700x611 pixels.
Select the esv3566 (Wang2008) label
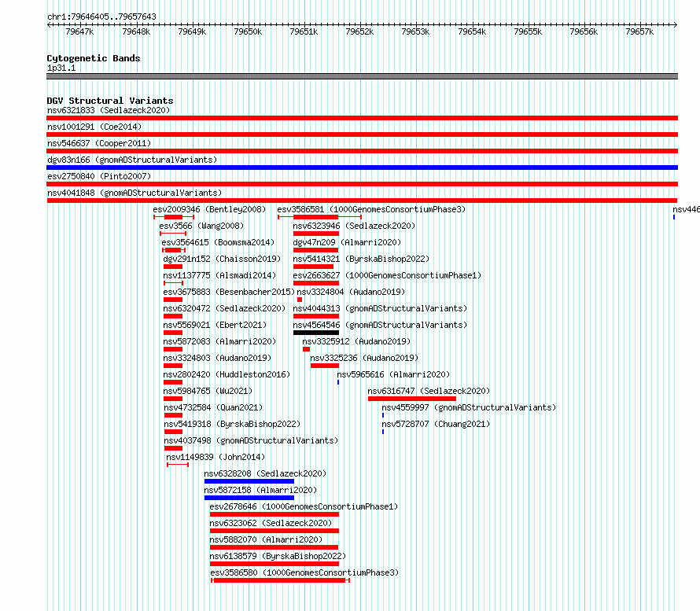(x=201, y=226)
